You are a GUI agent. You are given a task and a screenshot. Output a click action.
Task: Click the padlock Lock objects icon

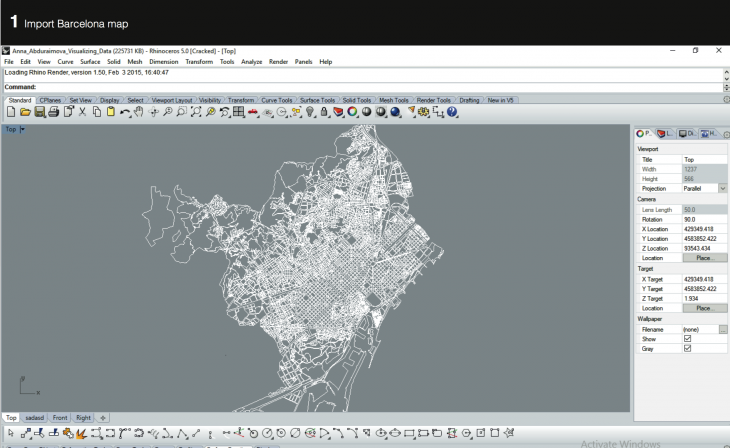(x=324, y=112)
